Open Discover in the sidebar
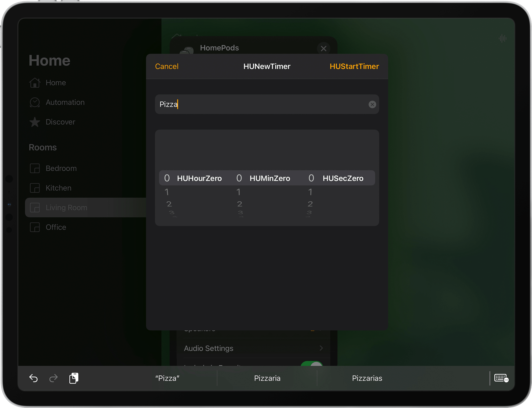The height and width of the screenshot is (408, 532). tap(60, 122)
